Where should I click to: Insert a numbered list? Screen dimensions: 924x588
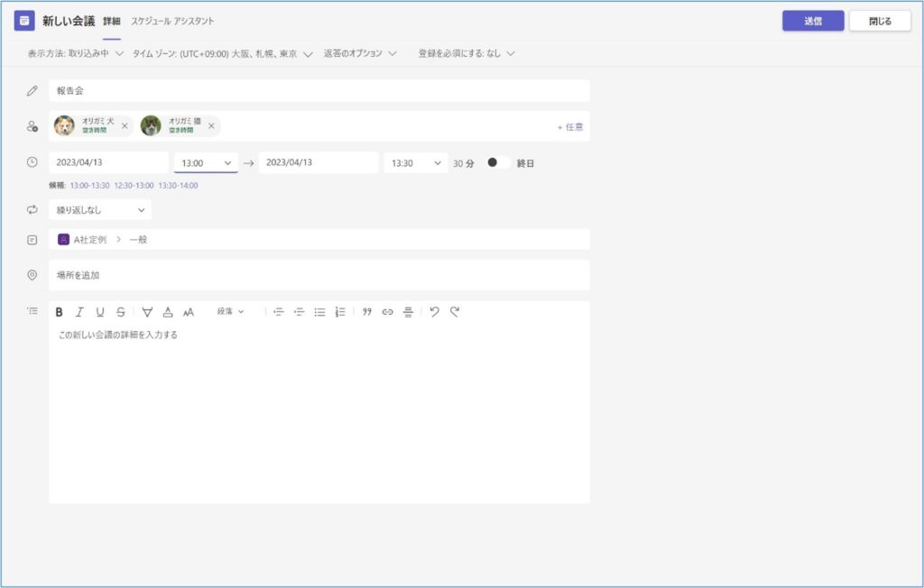coord(340,312)
